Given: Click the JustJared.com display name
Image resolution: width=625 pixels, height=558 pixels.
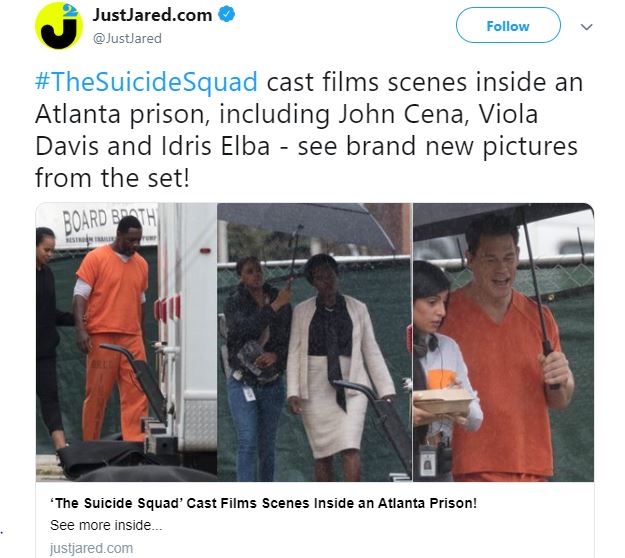Looking at the screenshot, I should coord(152,15).
